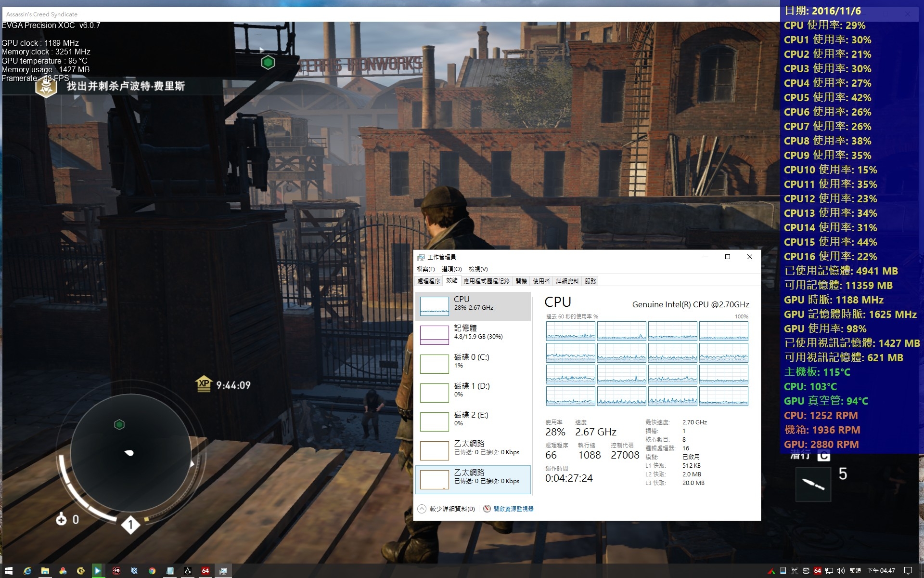This screenshot has height=578, width=924.
Task: Switch to Assassin's Creed taskbar icon
Action: (x=188, y=571)
